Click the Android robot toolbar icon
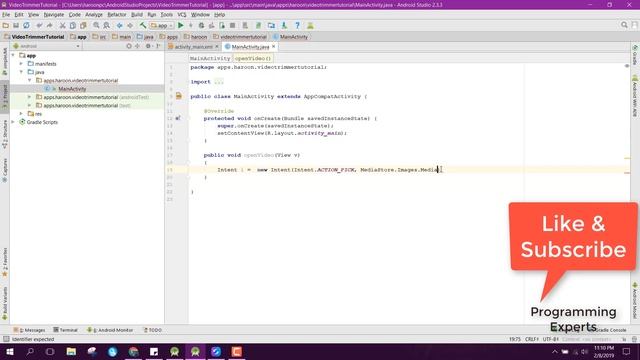The height and width of the screenshot is (360, 640). click(x=310, y=25)
